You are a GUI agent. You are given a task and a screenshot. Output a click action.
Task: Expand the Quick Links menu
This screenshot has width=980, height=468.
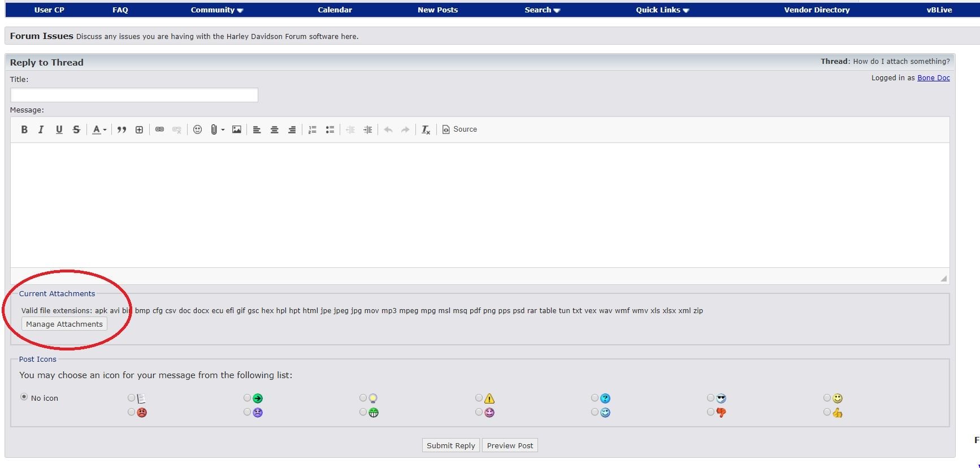point(662,10)
